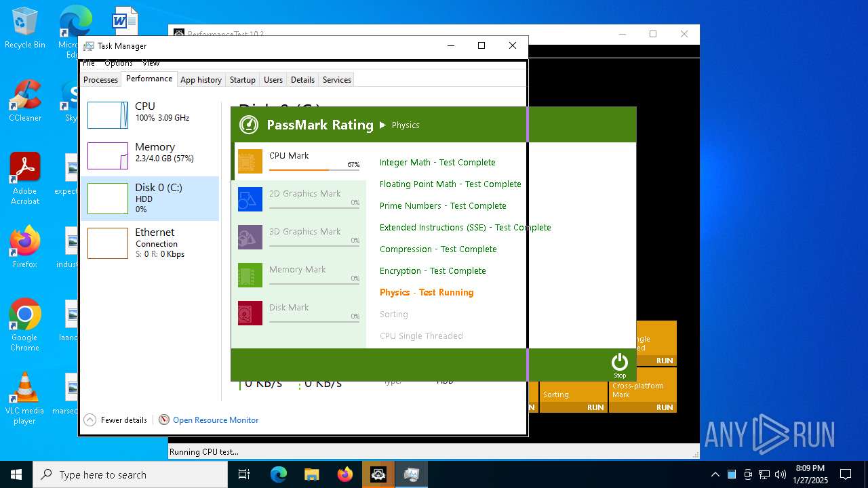
Task: Click 'Physics - Test Running' entry
Action: (x=427, y=293)
